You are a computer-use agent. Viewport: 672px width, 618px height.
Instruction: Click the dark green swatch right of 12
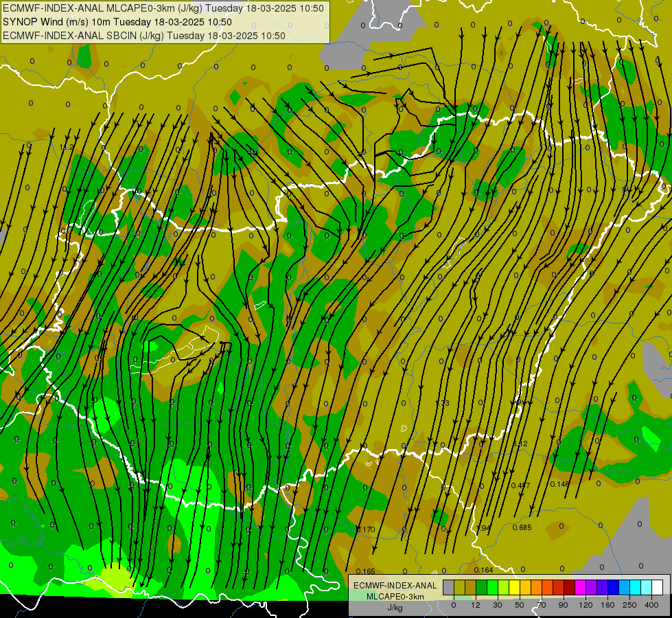pyautogui.click(x=481, y=587)
